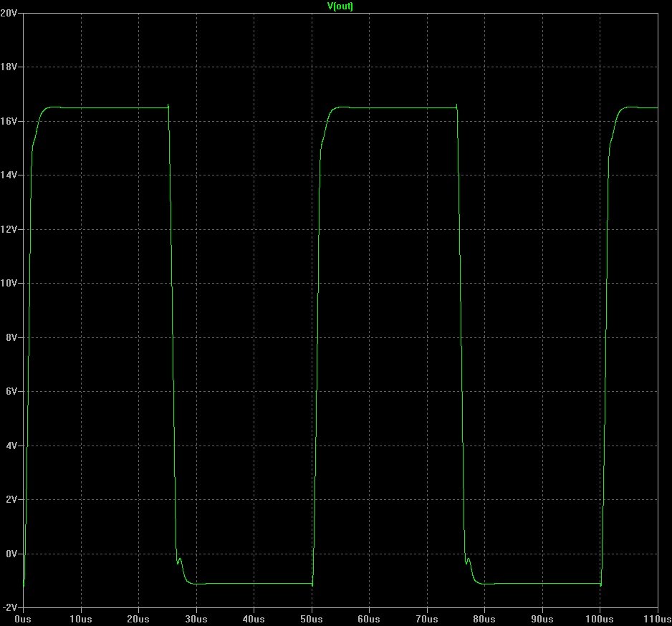Click the 90us time axis label
672x626 pixels.
542,619
